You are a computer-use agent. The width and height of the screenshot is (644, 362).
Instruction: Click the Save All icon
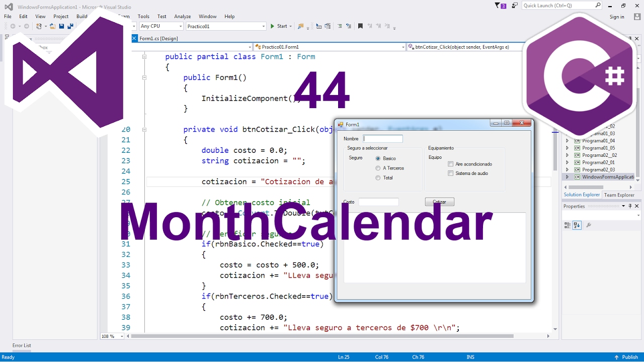70,26
